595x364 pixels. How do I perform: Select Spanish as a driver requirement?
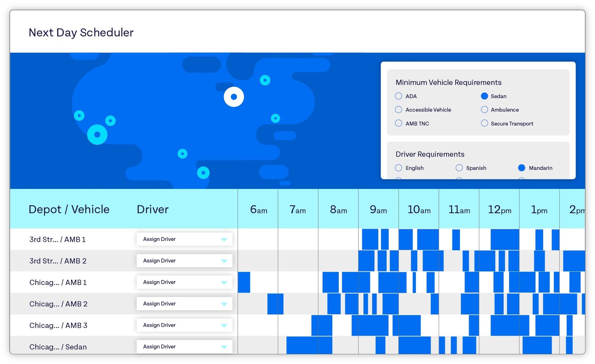click(x=459, y=168)
